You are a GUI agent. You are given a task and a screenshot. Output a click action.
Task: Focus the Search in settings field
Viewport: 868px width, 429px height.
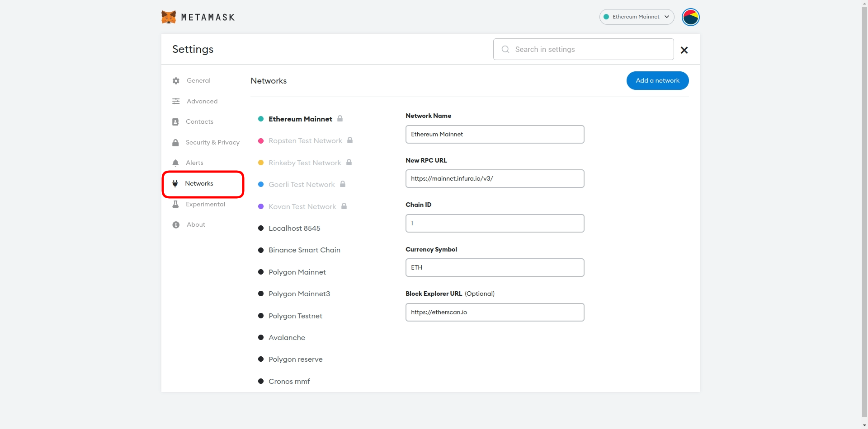coord(583,49)
